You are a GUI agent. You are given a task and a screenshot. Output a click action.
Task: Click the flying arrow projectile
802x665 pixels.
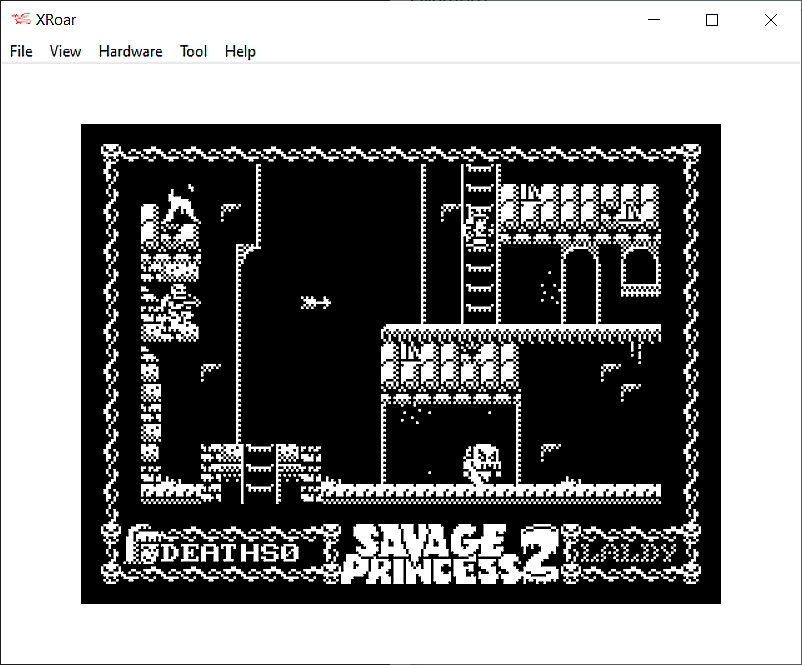pyautogui.click(x=316, y=302)
